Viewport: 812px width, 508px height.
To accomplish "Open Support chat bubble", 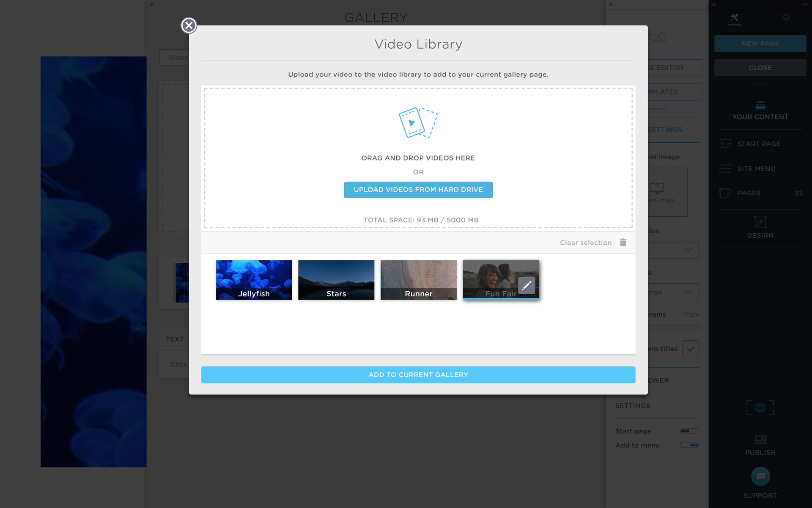I will click(x=760, y=476).
